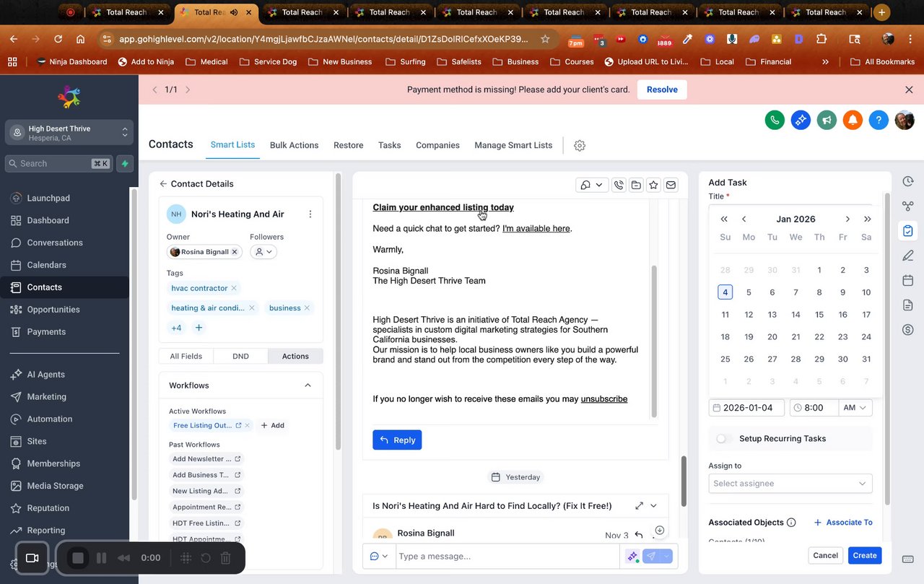Viewport: 924px width, 584px height.
Task: Open the workflow branch icon in the right rail
Action: pyautogui.click(x=908, y=206)
